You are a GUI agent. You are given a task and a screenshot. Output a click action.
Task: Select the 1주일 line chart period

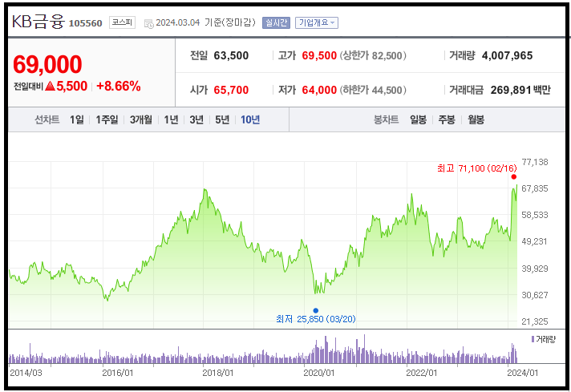click(x=107, y=119)
